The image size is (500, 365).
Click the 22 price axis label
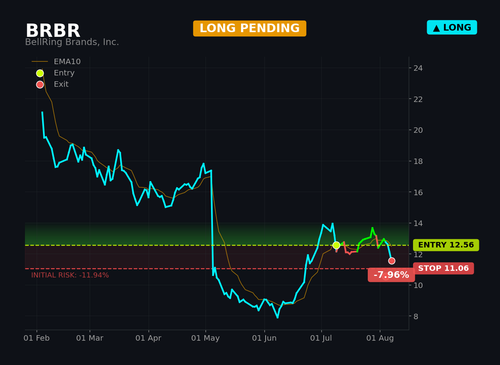pos(418,99)
